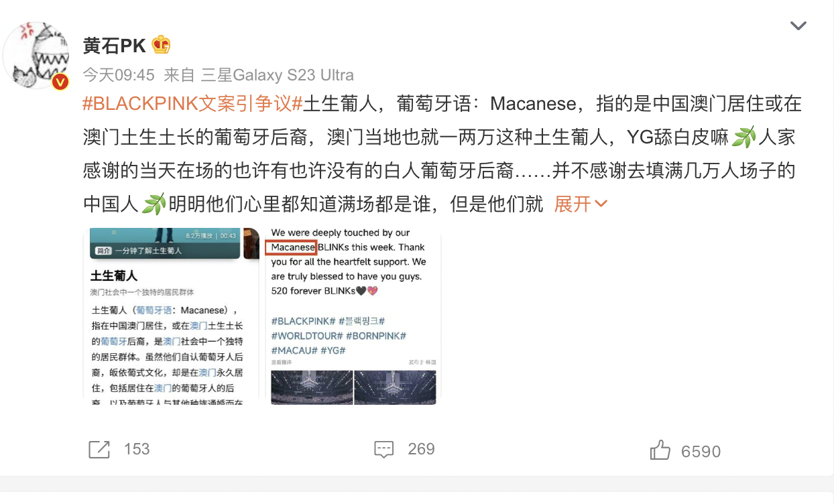Open post options chevron at top right

798,26
